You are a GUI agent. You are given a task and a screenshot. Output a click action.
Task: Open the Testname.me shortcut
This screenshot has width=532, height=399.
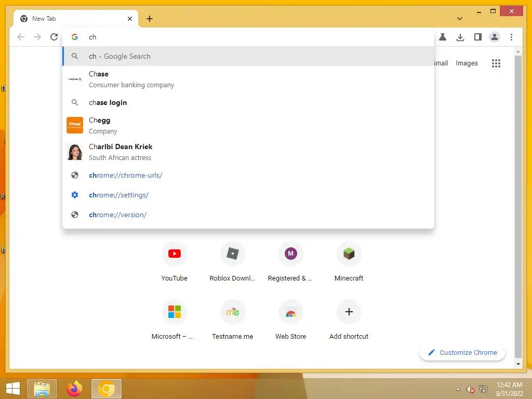coord(232,320)
